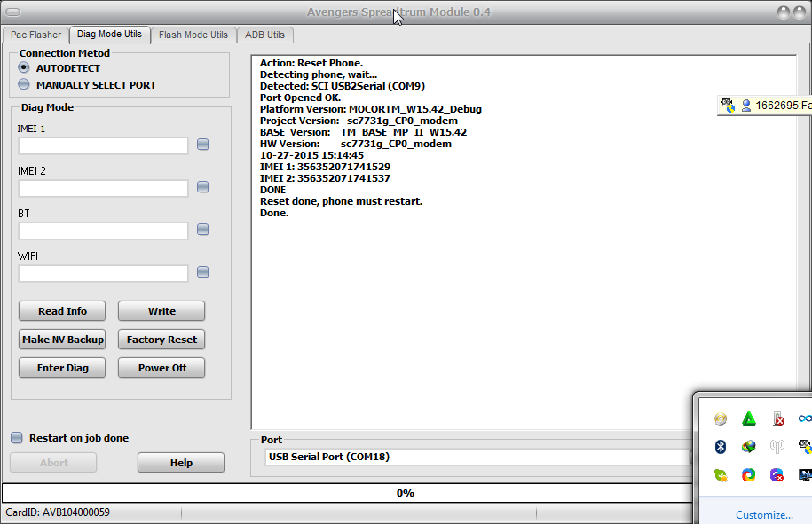
Task: Switch to Flash Mode Utils tab
Action: tap(193, 35)
